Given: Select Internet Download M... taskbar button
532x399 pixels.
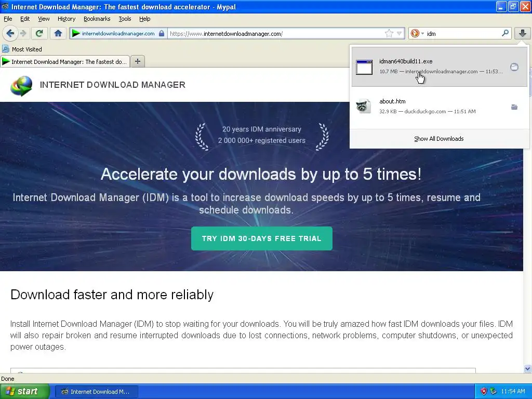Looking at the screenshot, I should click(96, 392).
